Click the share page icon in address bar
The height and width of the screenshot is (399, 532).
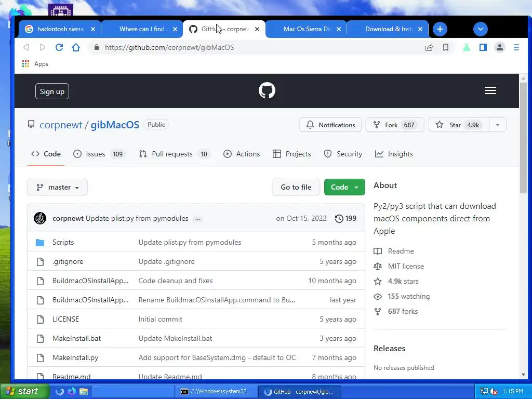click(429, 47)
